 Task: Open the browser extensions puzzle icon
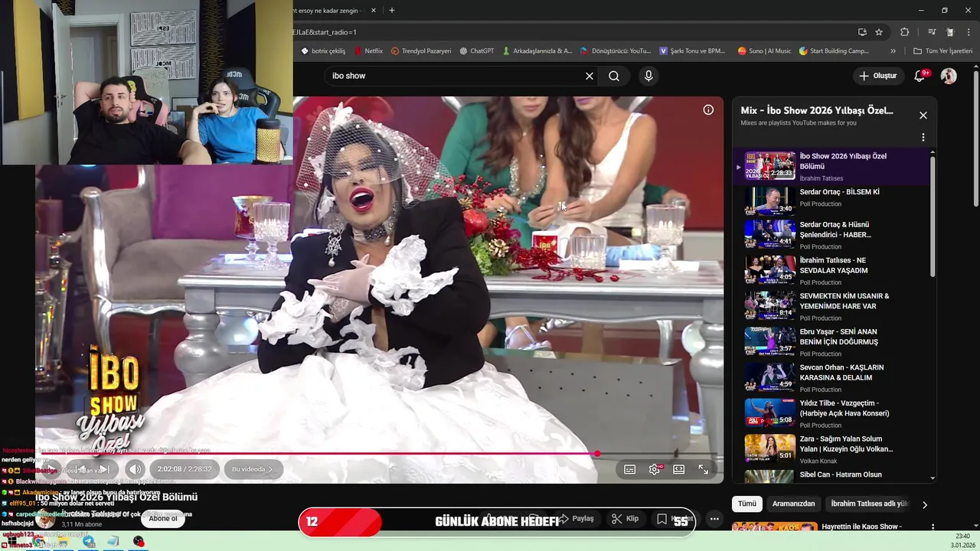904,32
